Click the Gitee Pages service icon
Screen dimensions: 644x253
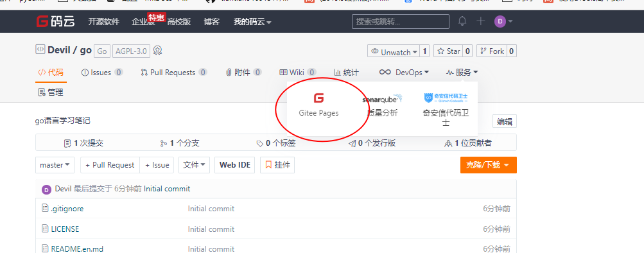pos(318,98)
